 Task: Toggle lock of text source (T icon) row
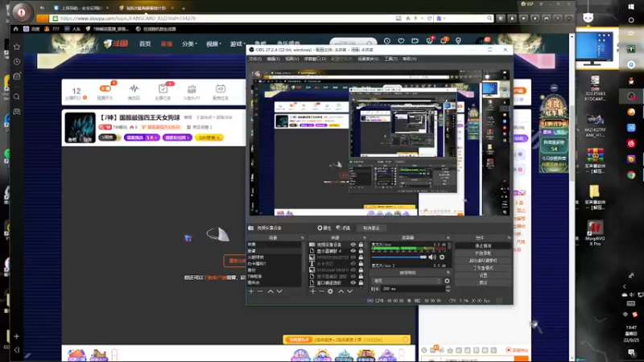click(x=361, y=264)
